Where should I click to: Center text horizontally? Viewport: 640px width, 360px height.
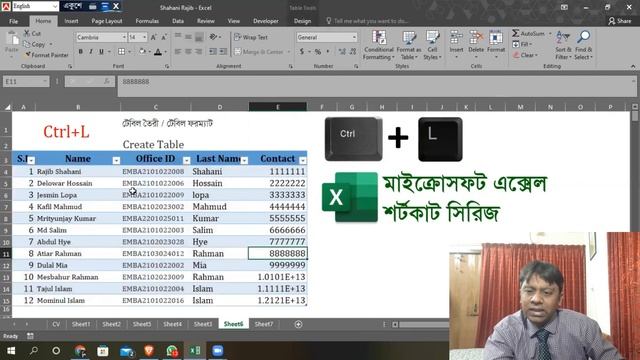point(188,52)
